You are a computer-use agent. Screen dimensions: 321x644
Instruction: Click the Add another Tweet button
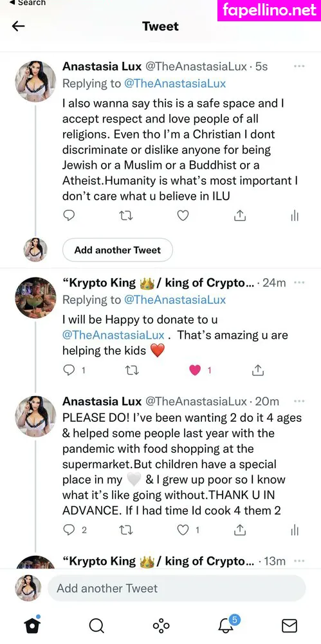(x=117, y=250)
